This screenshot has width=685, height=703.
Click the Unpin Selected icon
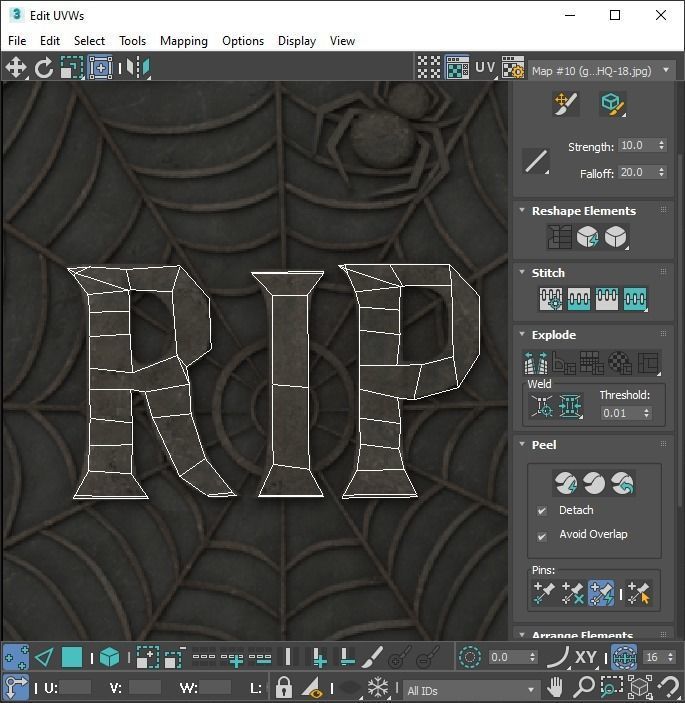(x=572, y=593)
